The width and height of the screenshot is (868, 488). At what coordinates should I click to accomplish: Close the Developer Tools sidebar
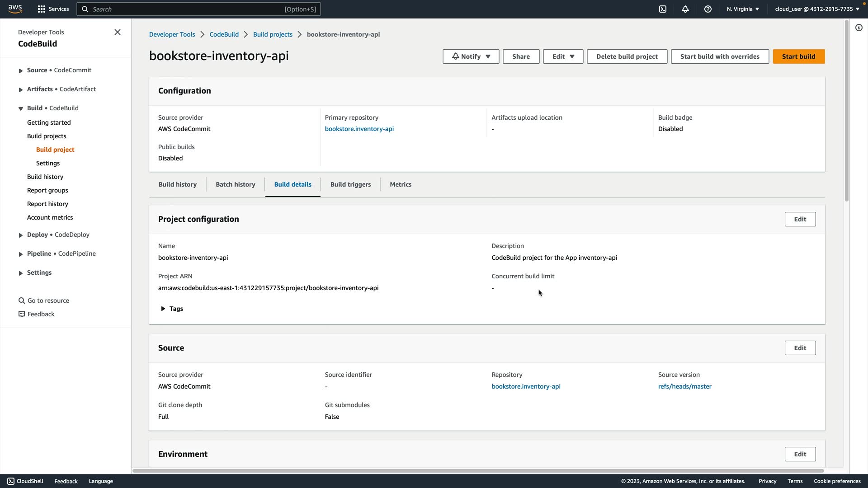[x=118, y=32]
